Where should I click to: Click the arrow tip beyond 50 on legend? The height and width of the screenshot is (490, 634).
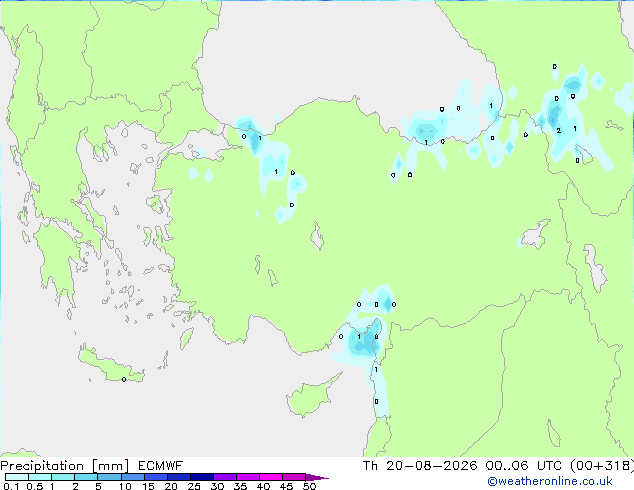tap(317, 477)
